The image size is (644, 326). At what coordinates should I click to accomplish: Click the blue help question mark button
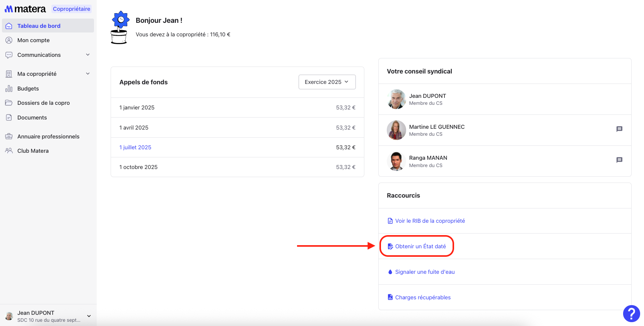[631, 314]
